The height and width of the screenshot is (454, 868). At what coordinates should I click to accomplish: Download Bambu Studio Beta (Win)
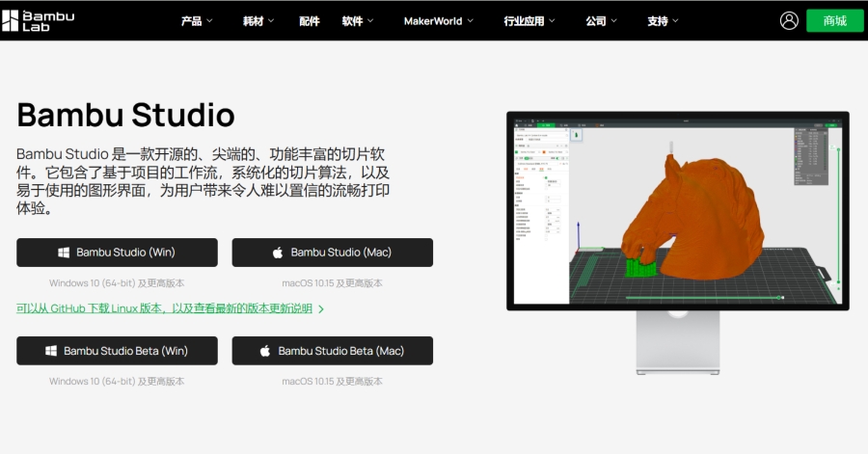[x=117, y=351]
